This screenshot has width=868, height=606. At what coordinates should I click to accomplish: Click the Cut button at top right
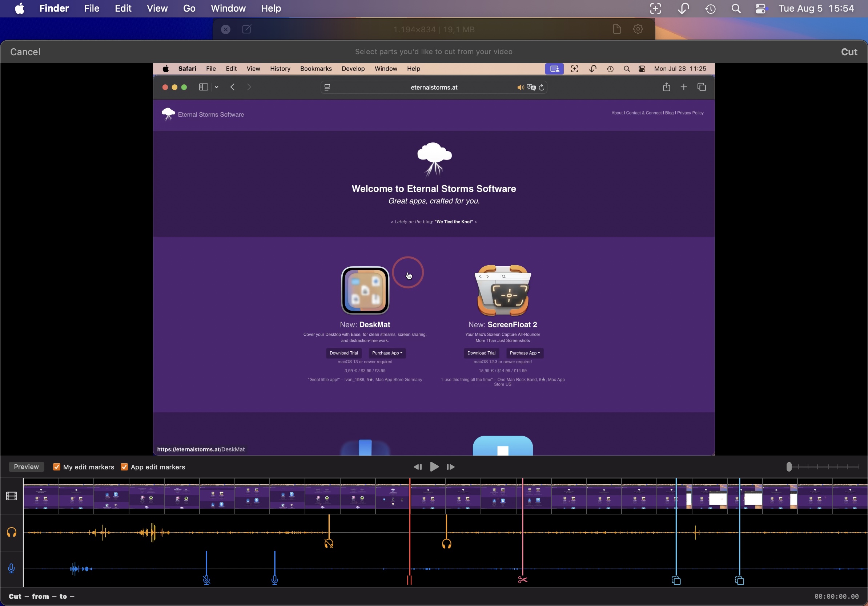coord(849,52)
